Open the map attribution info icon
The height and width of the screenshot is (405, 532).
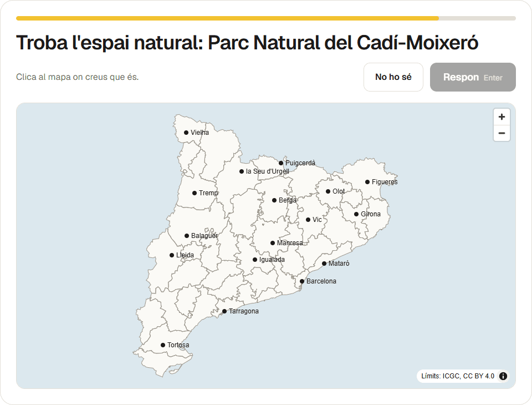[503, 376]
